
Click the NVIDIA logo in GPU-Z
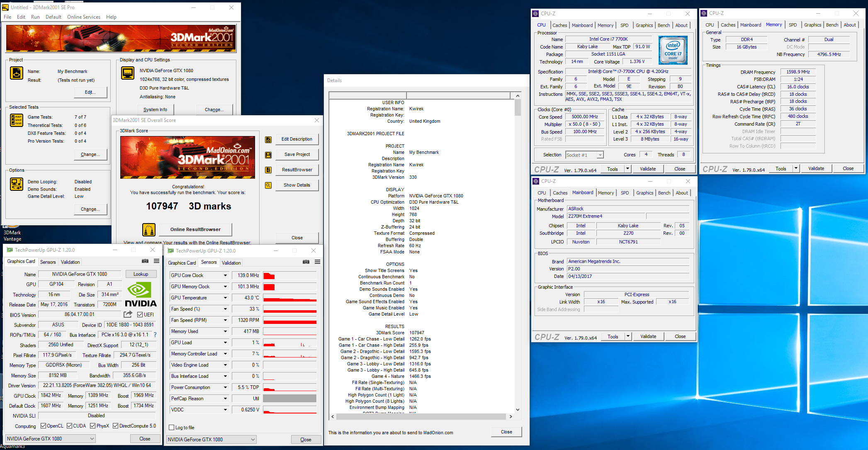(x=141, y=294)
